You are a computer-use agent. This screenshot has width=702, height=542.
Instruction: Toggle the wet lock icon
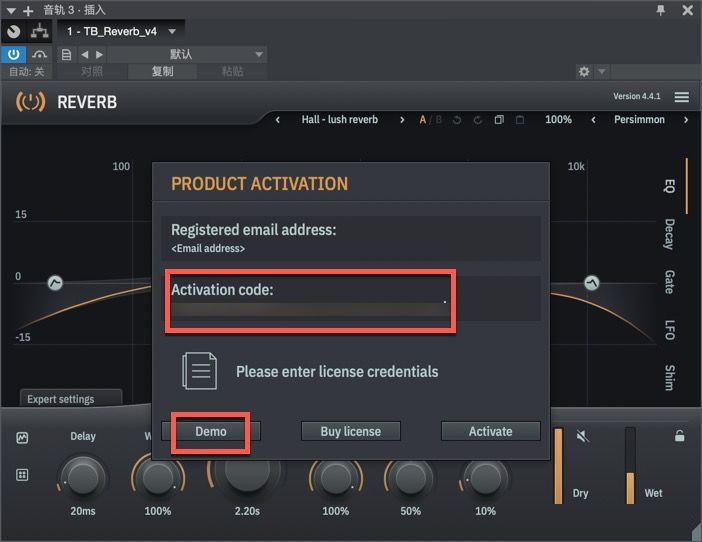tap(679, 435)
